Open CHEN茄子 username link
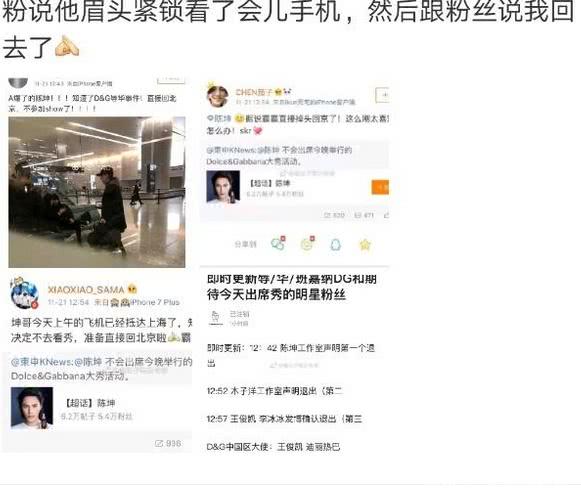This screenshot has width=581, height=503. click(255, 92)
